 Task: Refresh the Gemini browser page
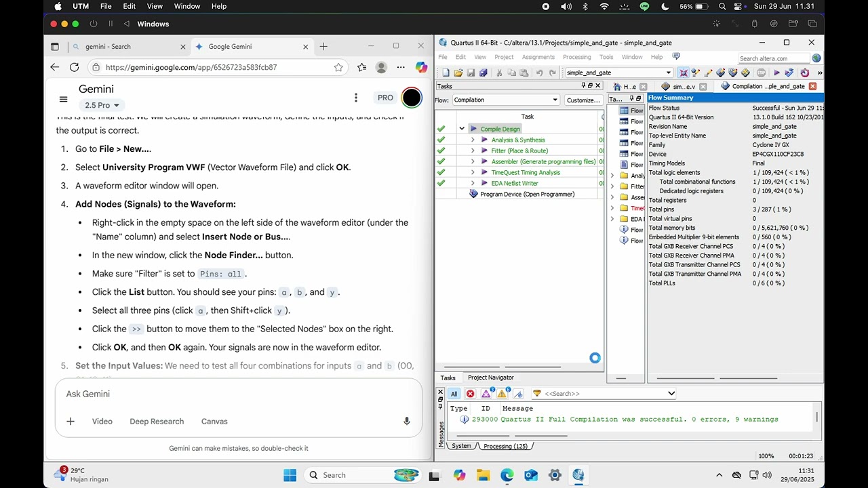(74, 67)
